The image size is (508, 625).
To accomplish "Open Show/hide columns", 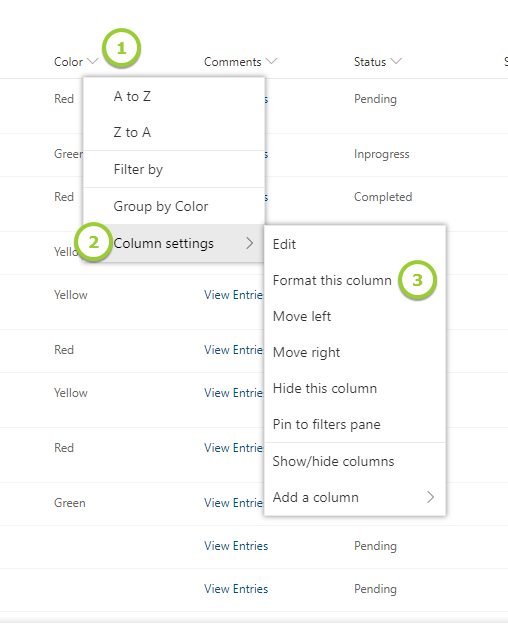I will tap(355, 461).
